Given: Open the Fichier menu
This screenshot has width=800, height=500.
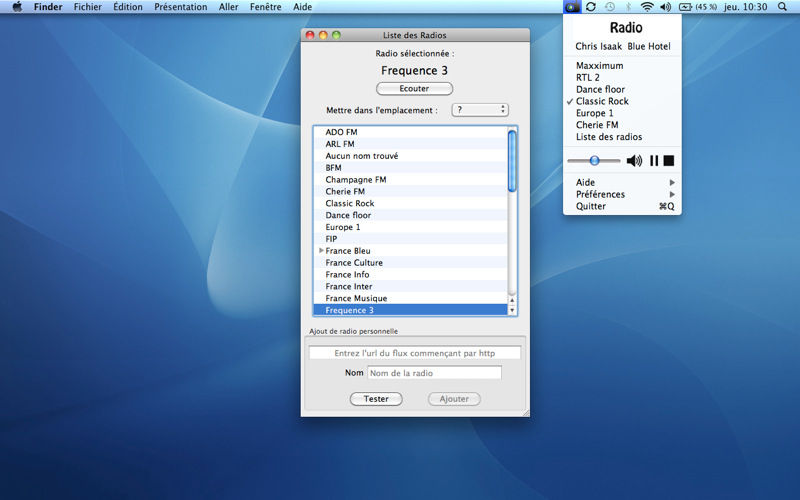Looking at the screenshot, I should coord(88,7).
